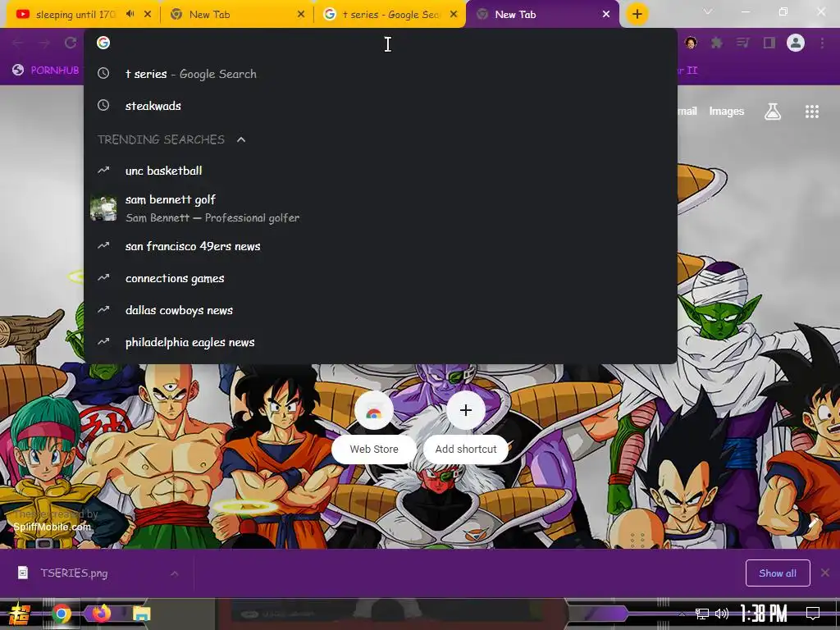840x630 pixels.
Task: Select the sam bennett golf suggestion
Action: tap(381, 208)
